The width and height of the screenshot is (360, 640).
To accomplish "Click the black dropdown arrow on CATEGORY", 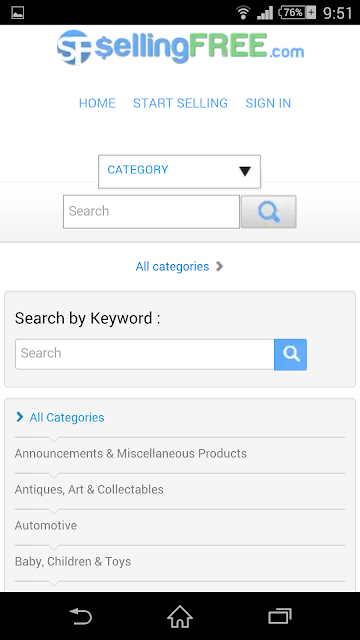I will [x=245, y=171].
